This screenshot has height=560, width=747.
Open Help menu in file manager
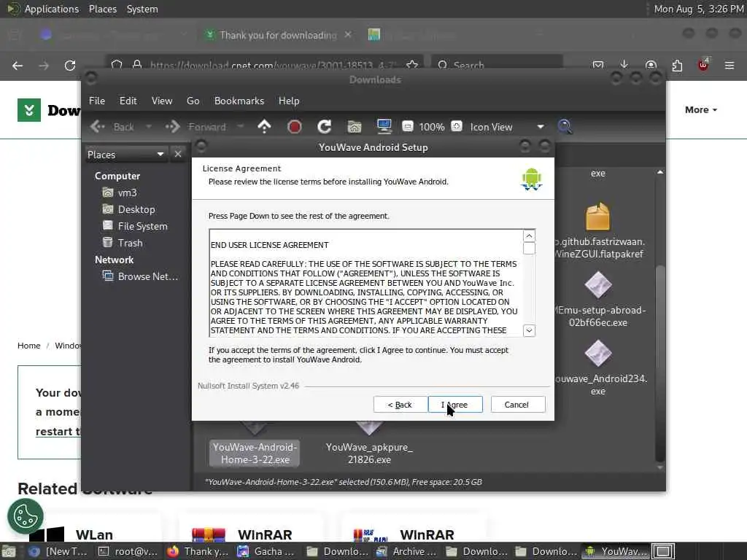click(289, 101)
